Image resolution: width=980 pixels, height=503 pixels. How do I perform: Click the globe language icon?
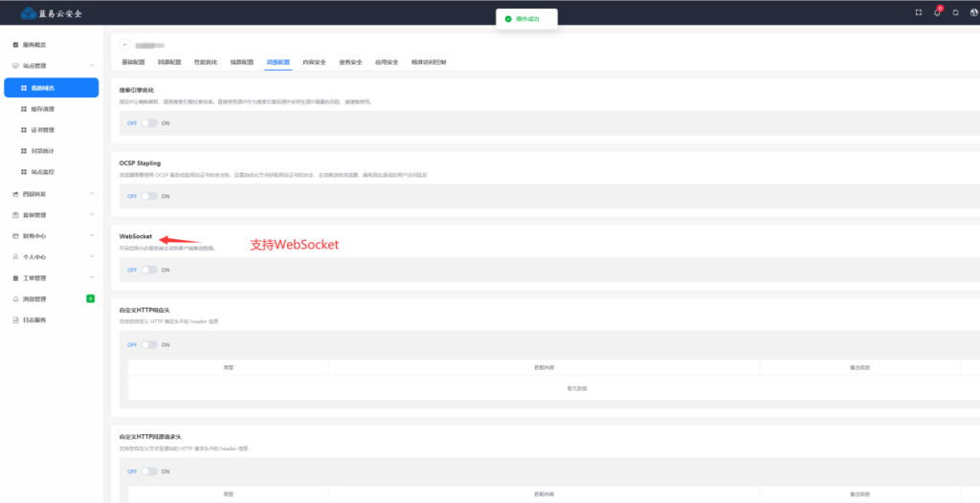click(973, 12)
